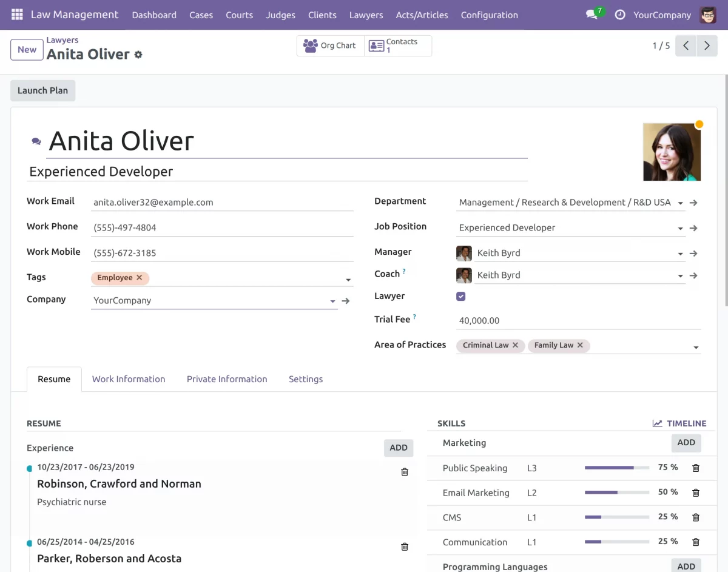Image resolution: width=728 pixels, height=572 pixels.
Task: Remove the Employee tag
Action: coord(140,278)
